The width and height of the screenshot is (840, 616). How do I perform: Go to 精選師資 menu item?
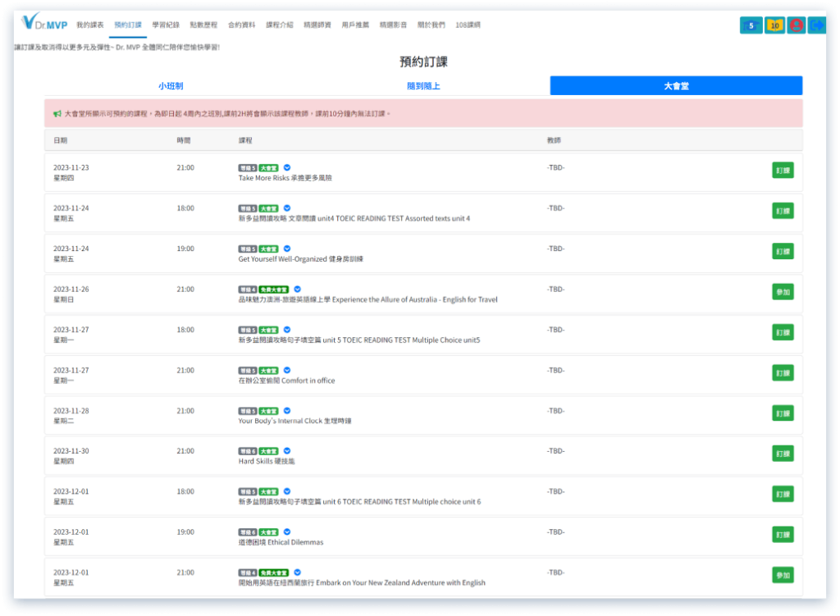(317, 25)
